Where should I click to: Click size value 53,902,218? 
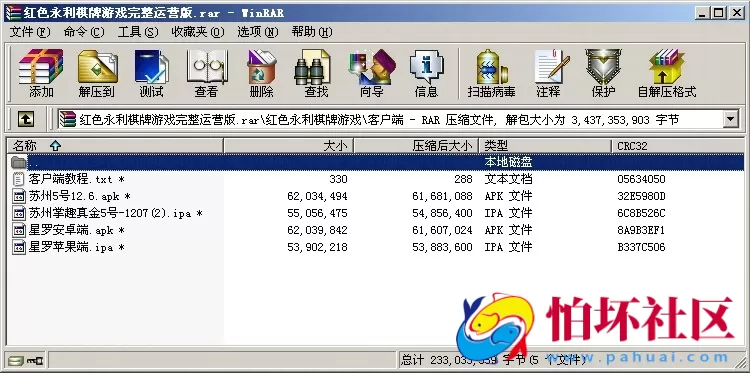pos(317,247)
